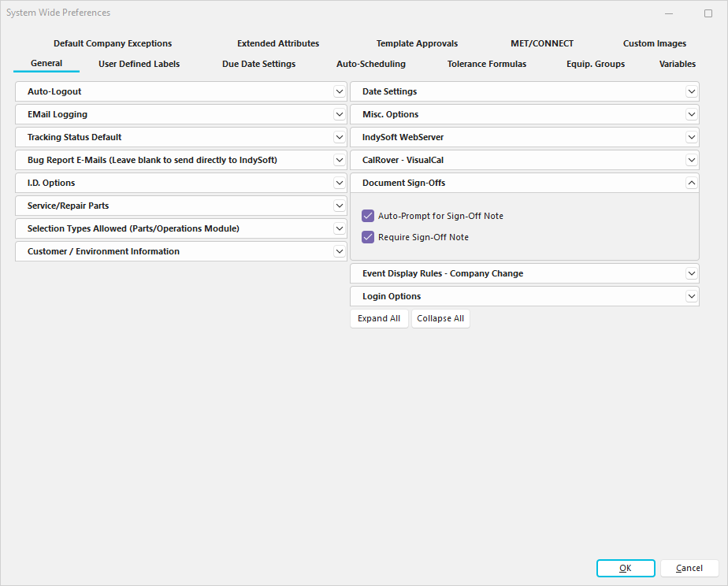Expand the Login Options chevron
Screen dimensions: 728x586
coord(691,297)
